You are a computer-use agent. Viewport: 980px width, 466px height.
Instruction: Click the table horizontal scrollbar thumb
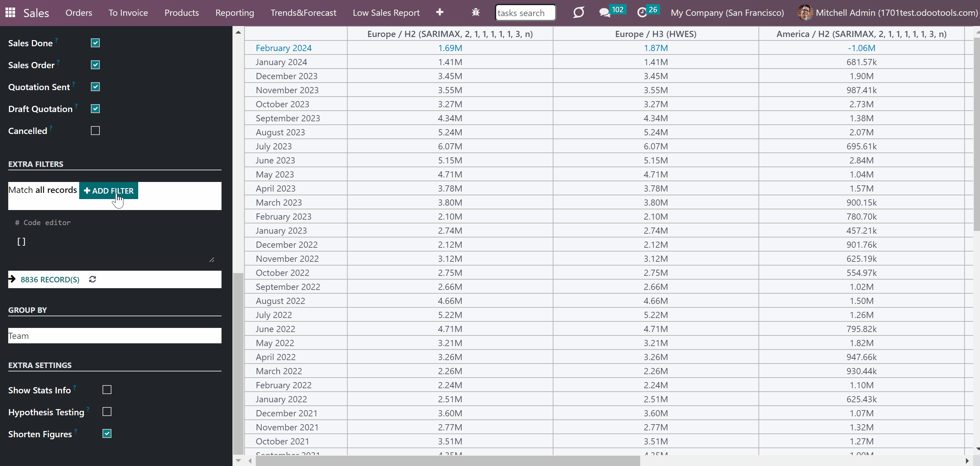coord(447,461)
